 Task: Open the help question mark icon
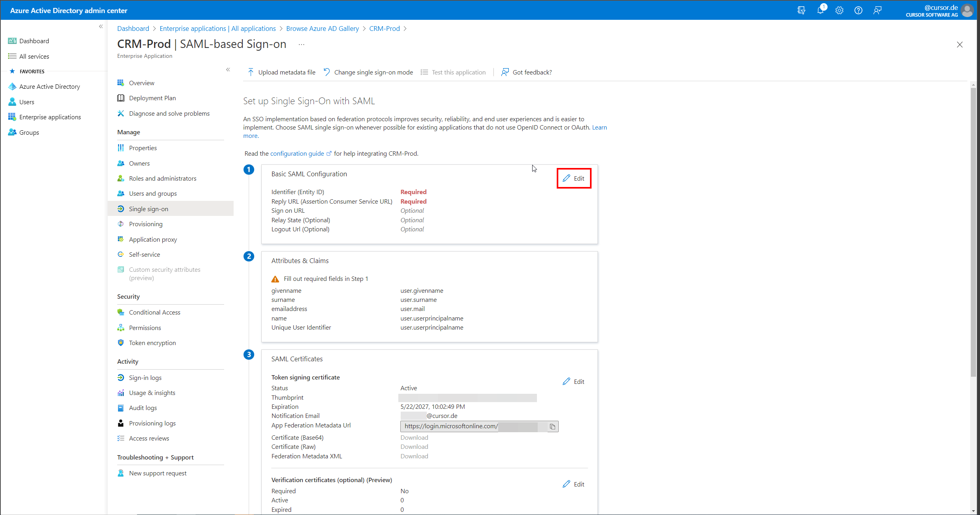pos(858,10)
